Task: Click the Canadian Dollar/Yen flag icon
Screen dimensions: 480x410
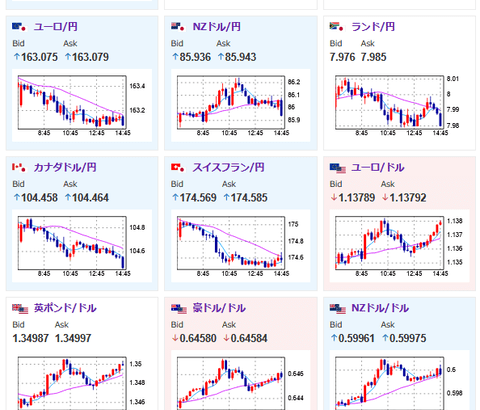Action: coord(19,167)
